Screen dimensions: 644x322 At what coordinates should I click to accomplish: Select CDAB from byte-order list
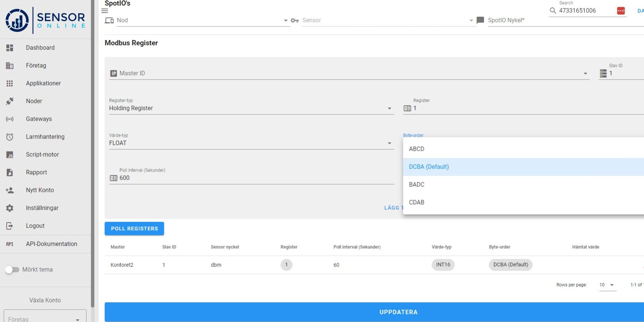pos(417,202)
